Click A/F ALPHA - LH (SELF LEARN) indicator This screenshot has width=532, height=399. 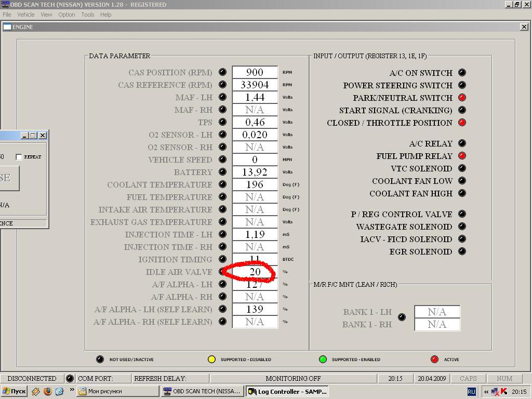222,309
